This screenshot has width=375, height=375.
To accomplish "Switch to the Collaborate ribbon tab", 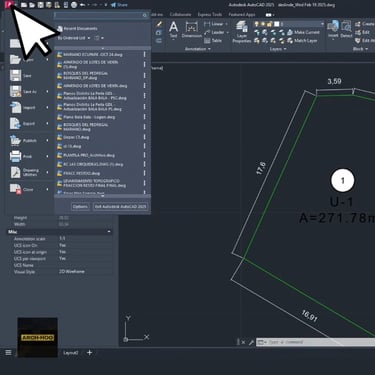I will [180, 15].
